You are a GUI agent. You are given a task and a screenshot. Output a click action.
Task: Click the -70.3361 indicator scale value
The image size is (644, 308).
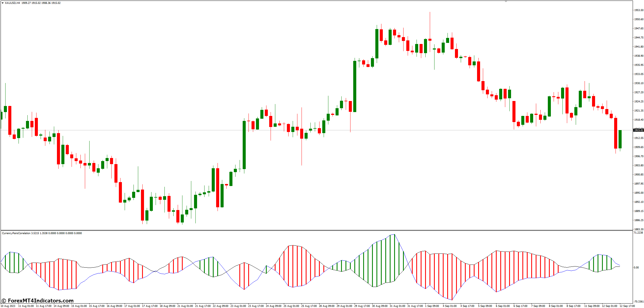(638, 302)
